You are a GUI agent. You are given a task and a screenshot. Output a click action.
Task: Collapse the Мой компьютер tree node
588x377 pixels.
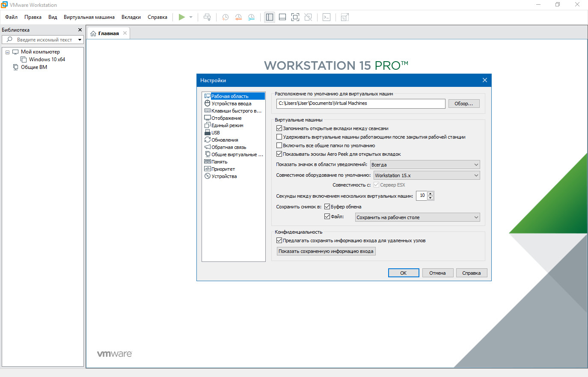[7, 52]
